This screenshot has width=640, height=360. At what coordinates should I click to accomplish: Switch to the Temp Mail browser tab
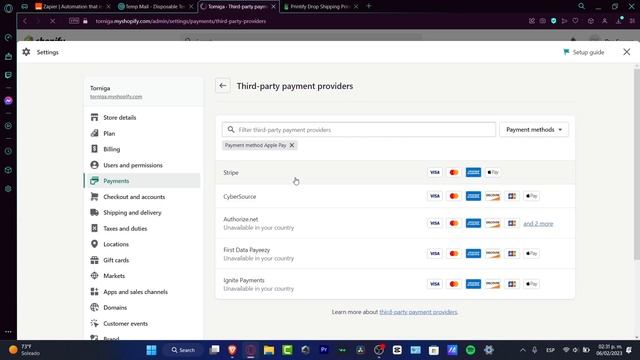155,7
